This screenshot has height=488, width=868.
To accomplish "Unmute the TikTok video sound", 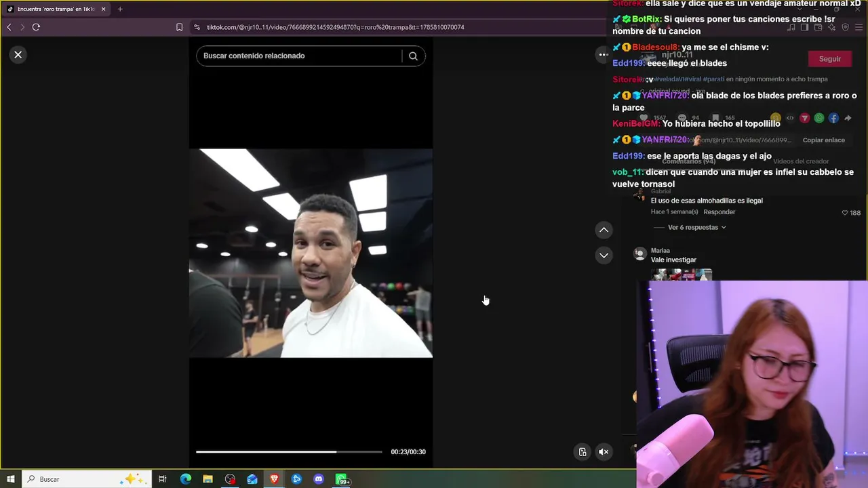I will coord(604,452).
